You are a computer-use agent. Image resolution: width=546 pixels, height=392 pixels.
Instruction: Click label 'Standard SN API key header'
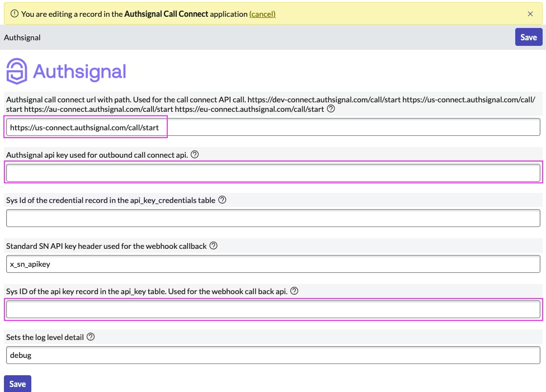(x=106, y=246)
